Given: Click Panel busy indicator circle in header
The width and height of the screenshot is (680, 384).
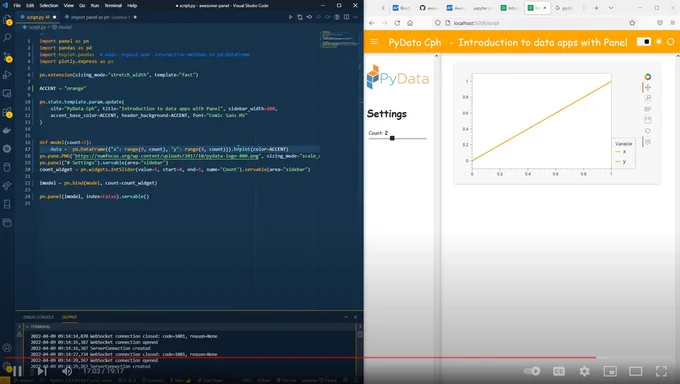Looking at the screenshot, I should click(670, 42).
